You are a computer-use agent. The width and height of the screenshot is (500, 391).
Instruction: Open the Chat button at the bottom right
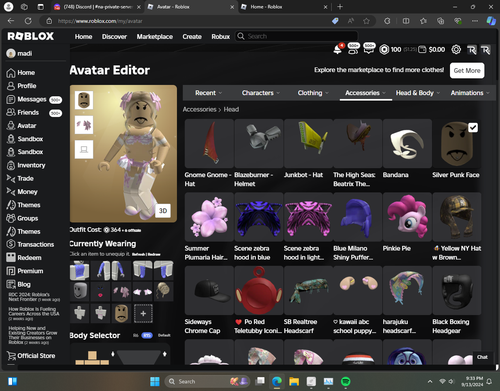pyautogui.click(x=482, y=357)
